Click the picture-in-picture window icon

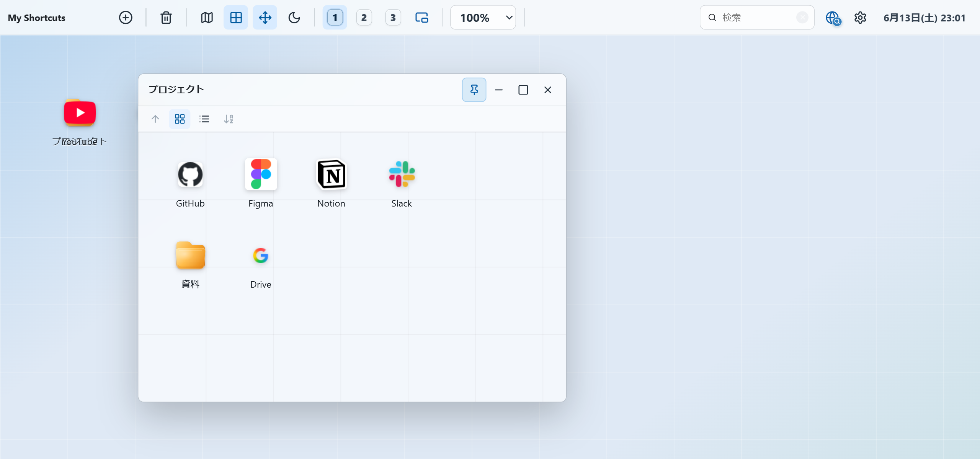(x=422, y=18)
